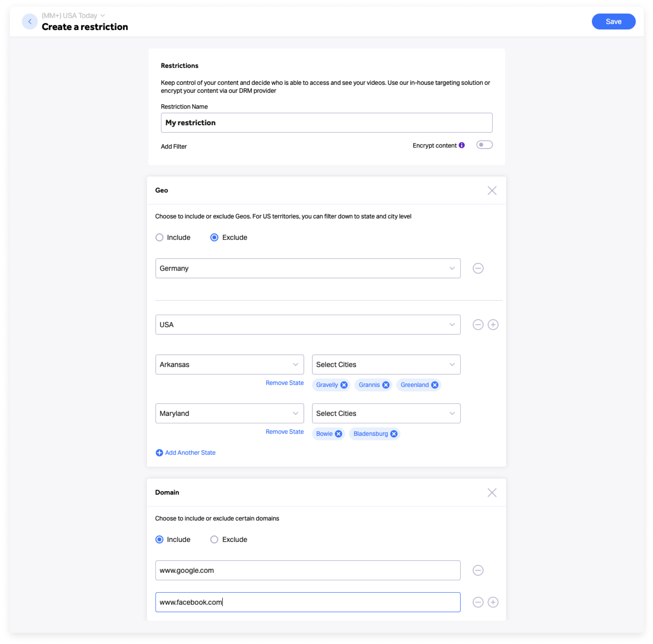
Task: Select Exclude radio in Domain section
Action: [214, 539]
